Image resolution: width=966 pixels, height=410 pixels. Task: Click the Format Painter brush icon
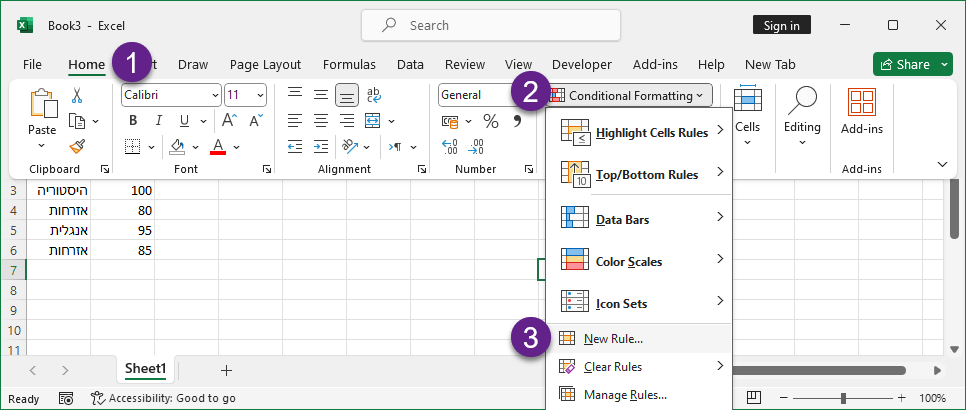coord(77,146)
